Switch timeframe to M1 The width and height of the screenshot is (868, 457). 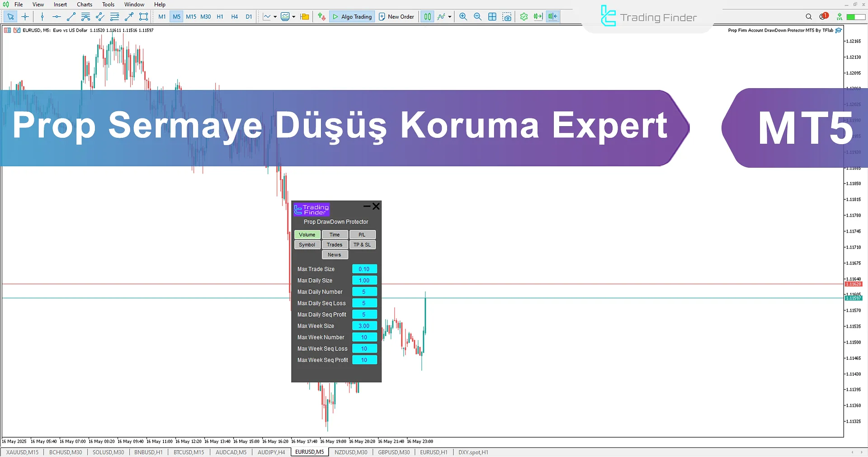[162, 17]
